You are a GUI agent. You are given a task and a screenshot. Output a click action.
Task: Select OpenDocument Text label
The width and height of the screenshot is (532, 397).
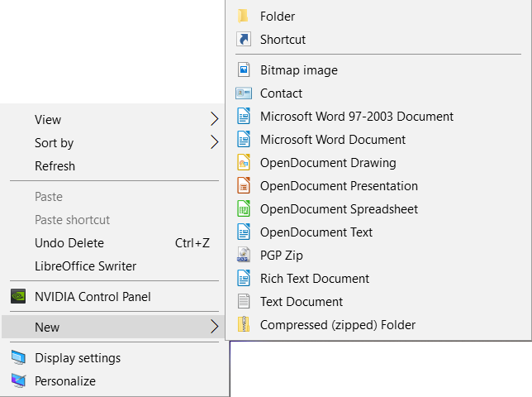316,232
